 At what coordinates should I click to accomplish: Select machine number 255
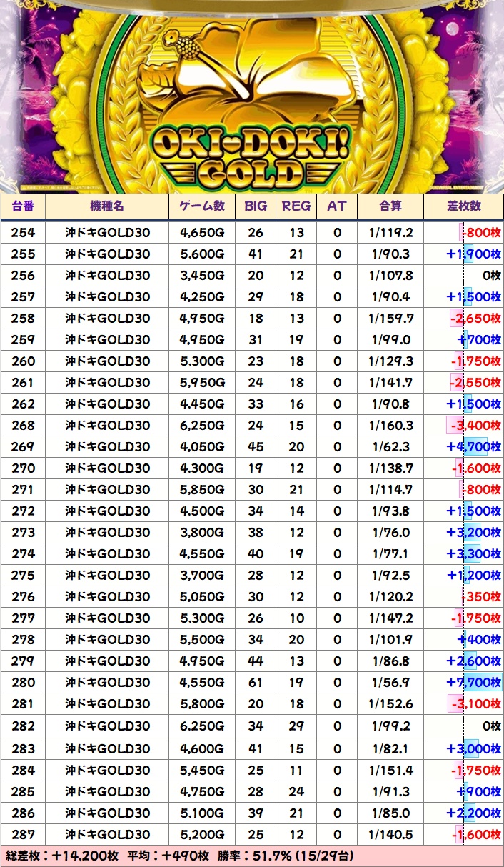coord(23,254)
